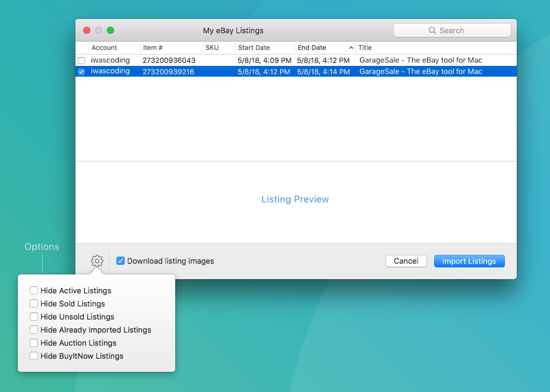The height and width of the screenshot is (392, 550).
Task: Click account iwascoding in the highlighted row
Action: tap(110, 71)
